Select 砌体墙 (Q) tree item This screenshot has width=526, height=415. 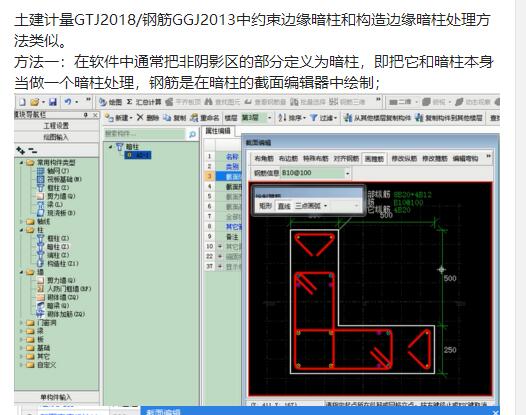(58, 297)
